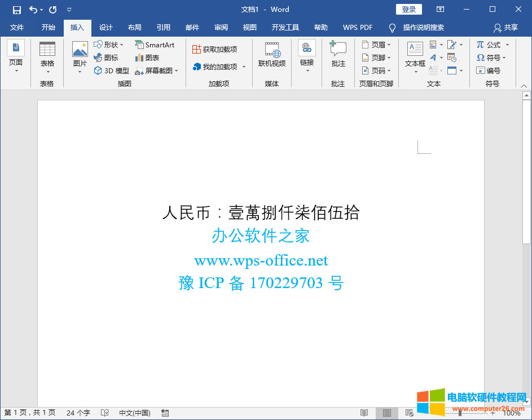Insert a SmartArt graphic
Image resolution: width=532 pixels, height=420 pixels.
point(155,45)
